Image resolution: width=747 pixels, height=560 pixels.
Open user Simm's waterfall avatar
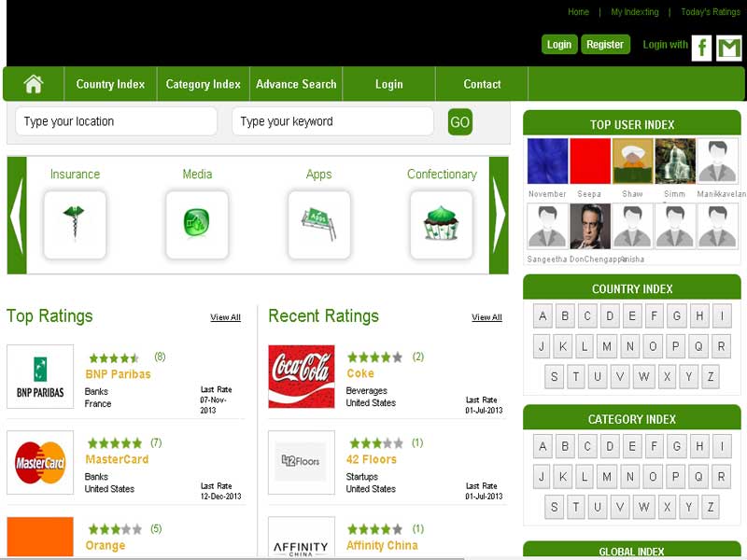[675, 161]
